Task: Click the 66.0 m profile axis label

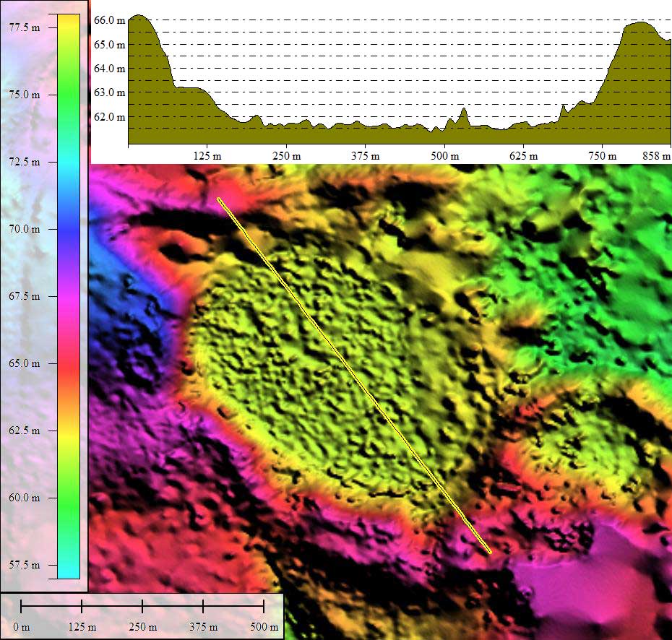Action: pos(109,20)
